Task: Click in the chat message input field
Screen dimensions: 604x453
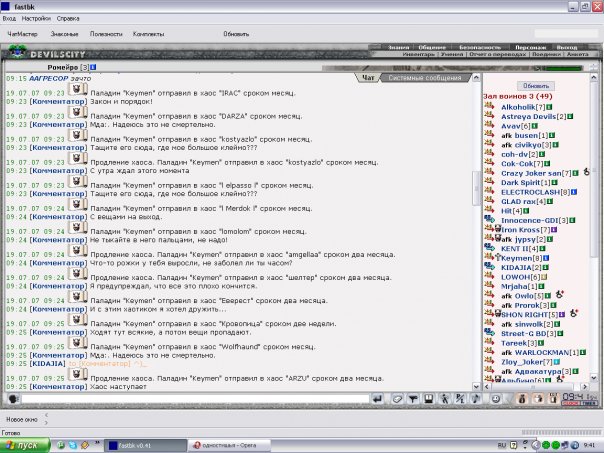Action: [x=195, y=399]
